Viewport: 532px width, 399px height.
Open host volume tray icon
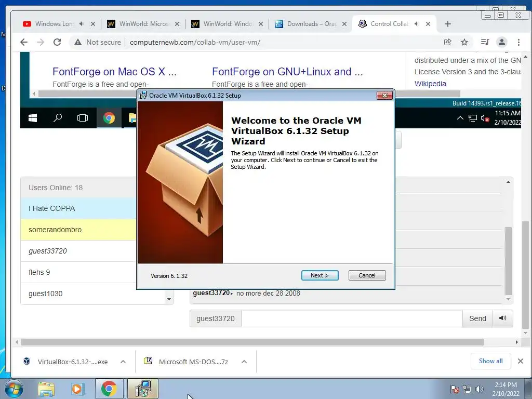(480, 389)
